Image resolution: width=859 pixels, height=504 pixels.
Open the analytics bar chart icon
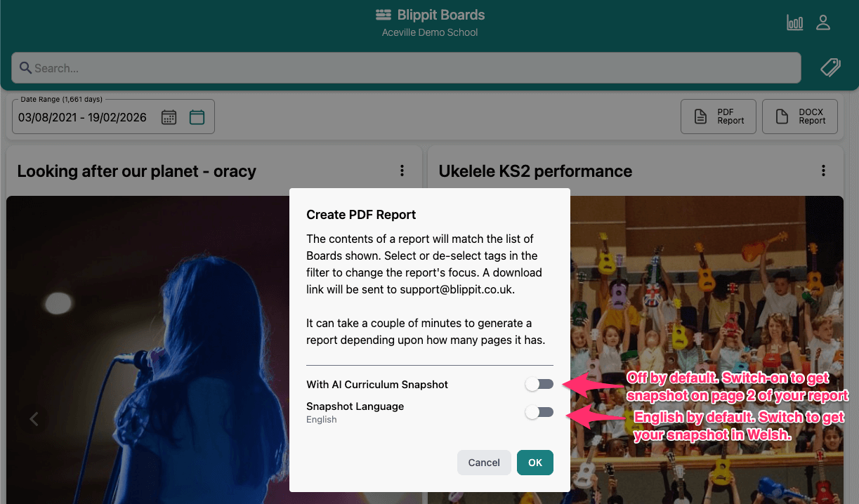pos(794,22)
